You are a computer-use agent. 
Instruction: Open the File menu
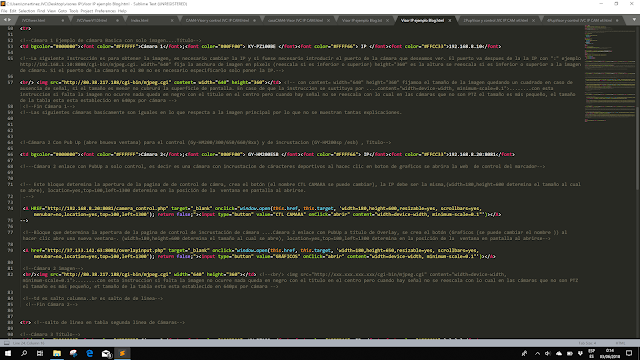coord(4,11)
